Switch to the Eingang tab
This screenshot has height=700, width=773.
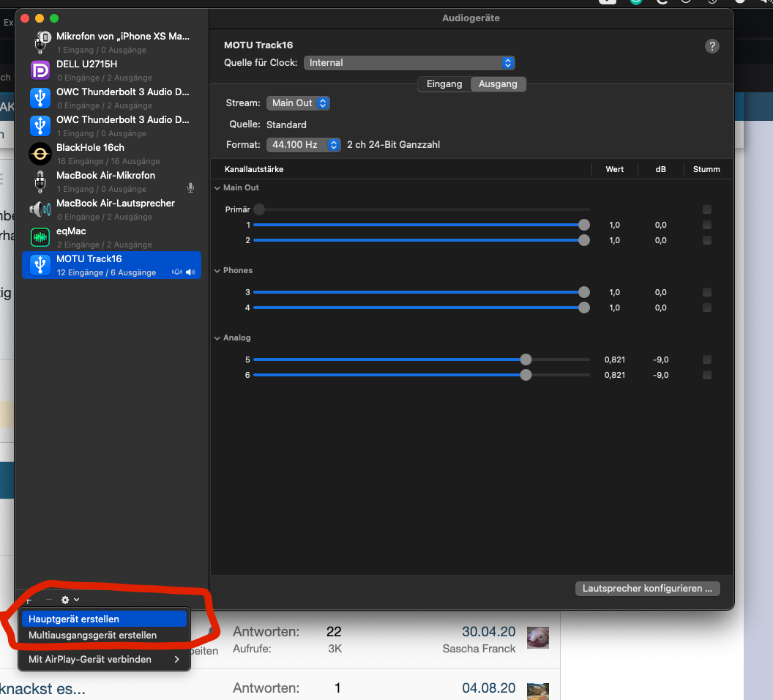point(444,84)
